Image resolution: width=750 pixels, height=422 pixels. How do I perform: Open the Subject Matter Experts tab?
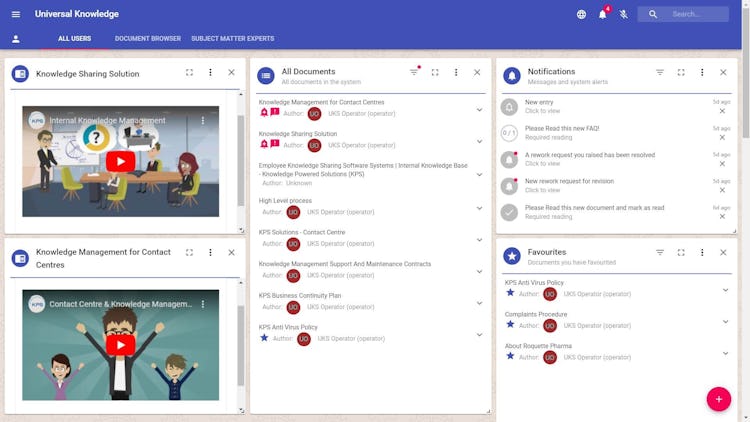(x=233, y=38)
